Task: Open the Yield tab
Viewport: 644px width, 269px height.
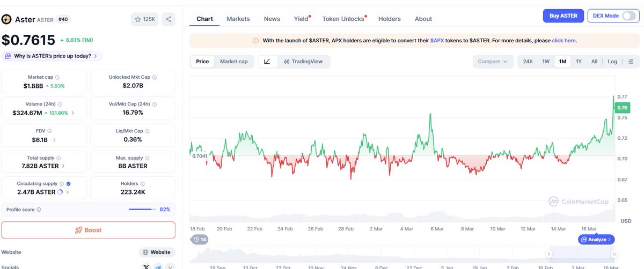Action: click(x=302, y=19)
